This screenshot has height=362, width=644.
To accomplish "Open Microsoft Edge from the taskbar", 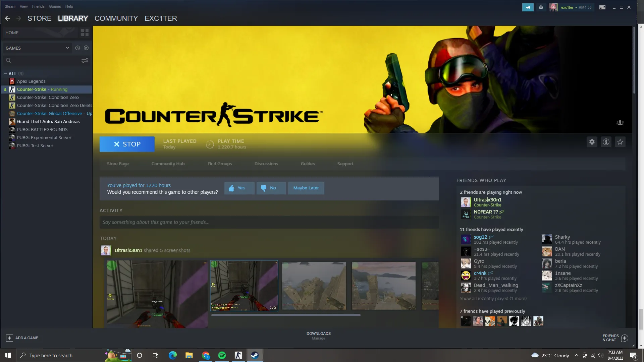I will (x=173, y=355).
